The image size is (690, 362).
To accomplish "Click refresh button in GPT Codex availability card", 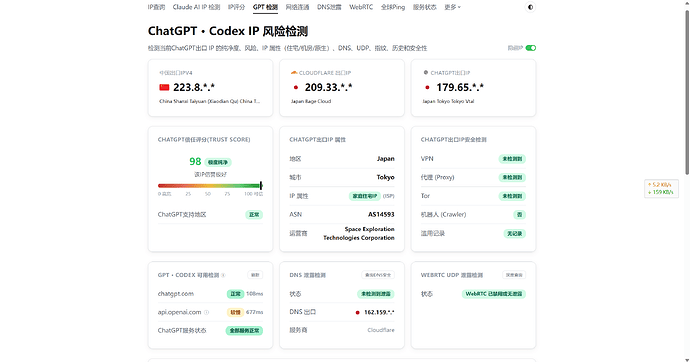I will (255, 275).
